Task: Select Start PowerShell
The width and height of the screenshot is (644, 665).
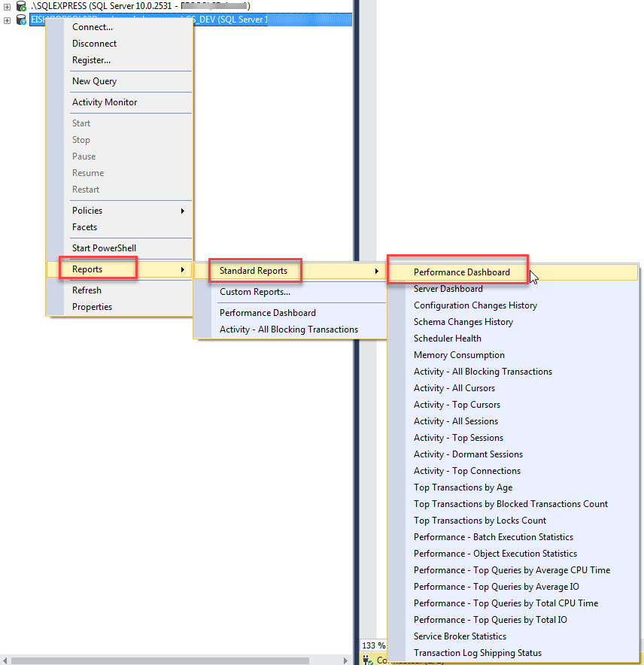Action: (x=104, y=248)
